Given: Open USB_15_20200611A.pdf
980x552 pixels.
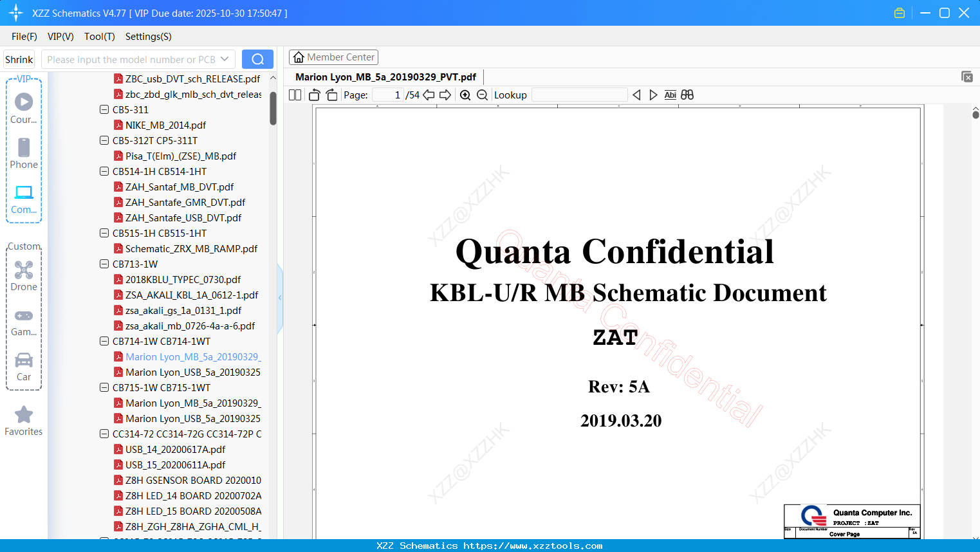Looking at the screenshot, I should (x=175, y=465).
